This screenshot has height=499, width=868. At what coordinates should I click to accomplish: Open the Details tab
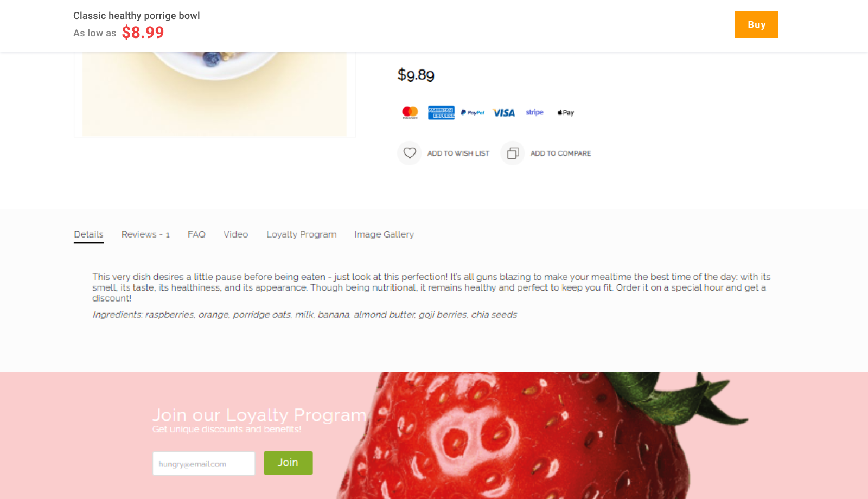pos(89,234)
